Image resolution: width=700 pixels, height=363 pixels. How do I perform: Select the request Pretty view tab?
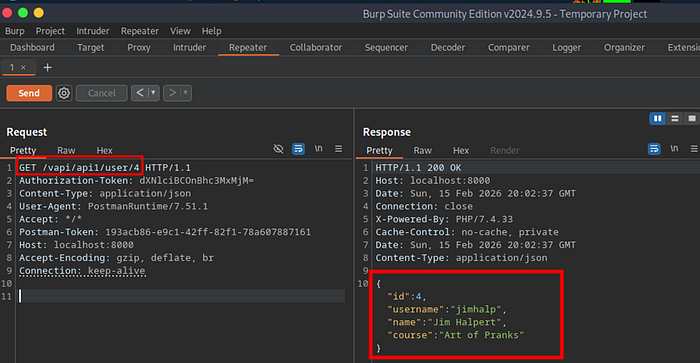click(x=23, y=150)
